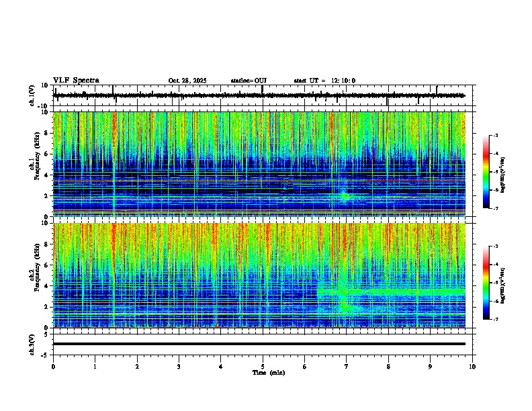Screen dimensions: 532x411
Task: Click the "station=OUI" header label
Action: point(249,81)
